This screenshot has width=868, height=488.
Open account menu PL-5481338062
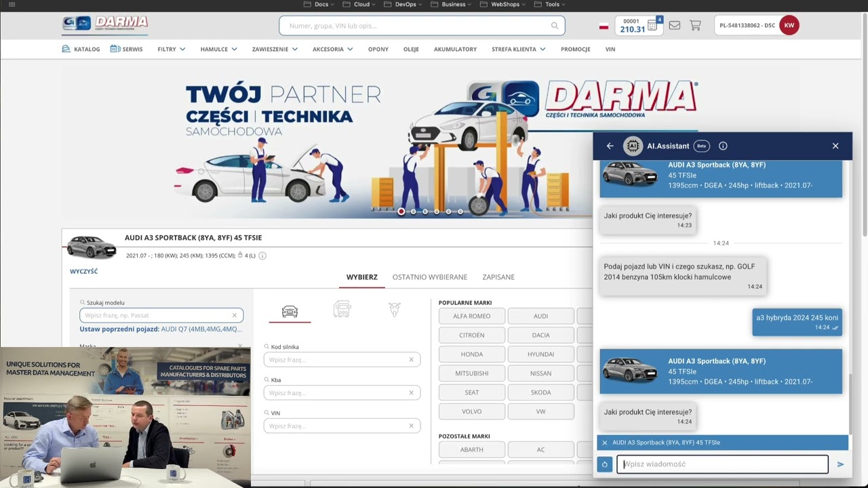coord(747,26)
